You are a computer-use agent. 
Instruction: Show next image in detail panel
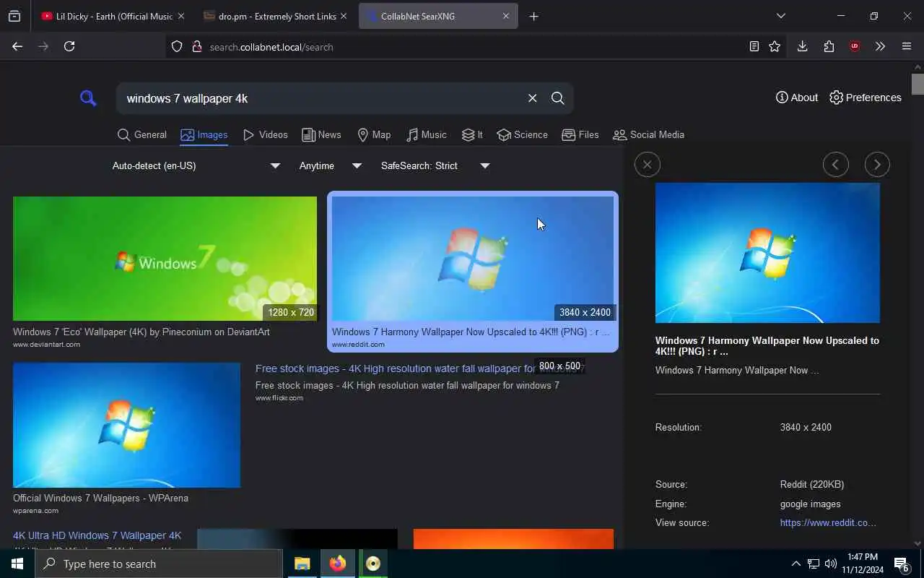(x=877, y=165)
